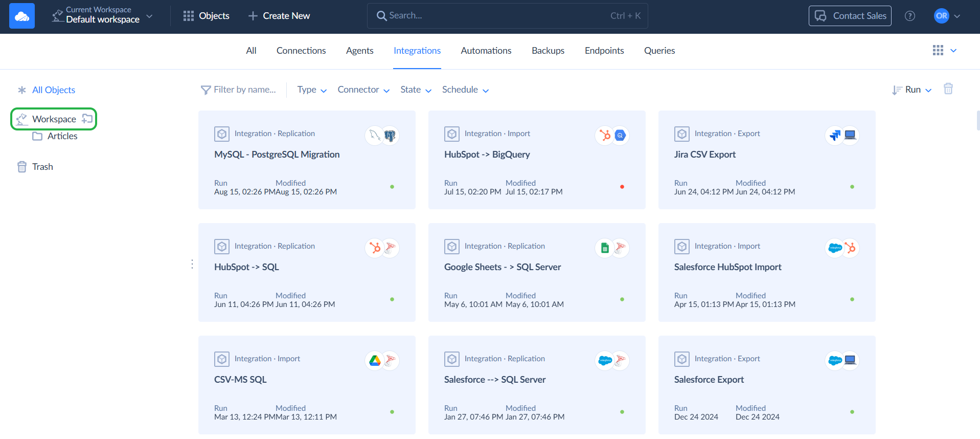Open the Current Workspace switcher
980x439 pixels.
click(102, 16)
